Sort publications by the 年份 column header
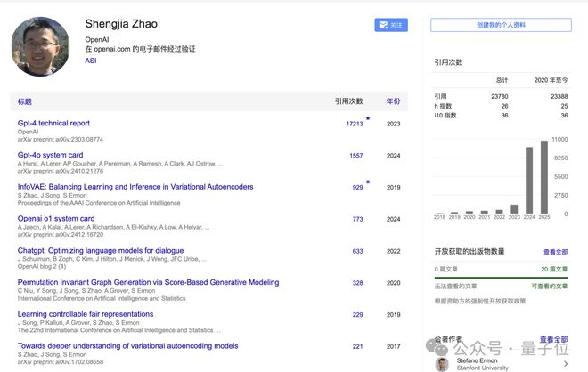This screenshot has width=588, height=372. pyautogui.click(x=393, y=101)
